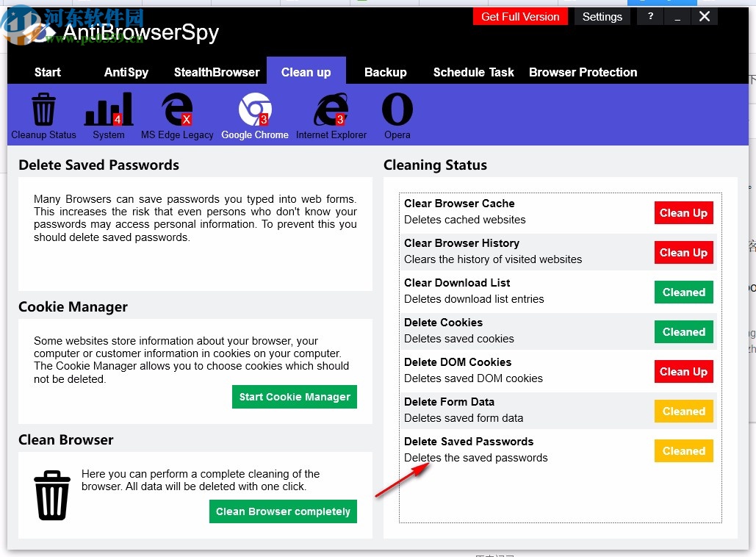This screenshot has width=756, height=557.
Task: Click the Get Full Version button
Action: 520,16
